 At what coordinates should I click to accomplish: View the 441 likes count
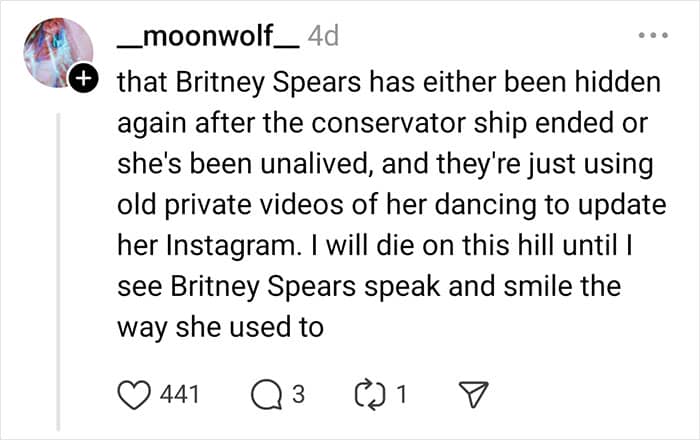[180, 394]
